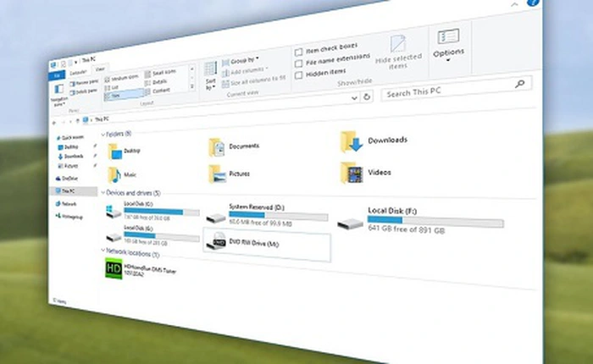
Task: Open the Videos folder icon
Action: [352, 173]
